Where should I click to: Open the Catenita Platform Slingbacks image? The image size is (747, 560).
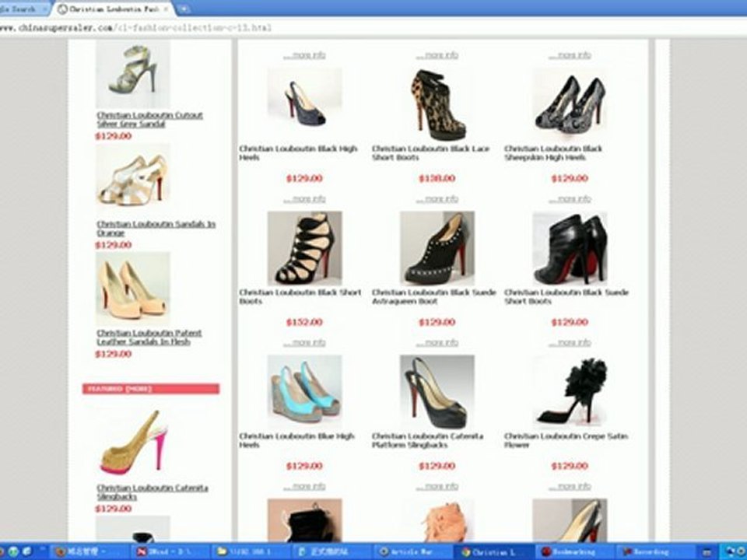click(437, 392)
